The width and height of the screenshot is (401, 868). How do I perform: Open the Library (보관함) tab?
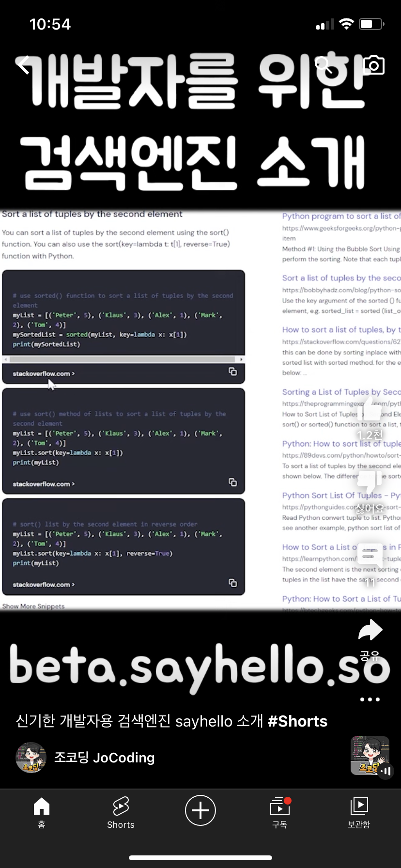pyautogui.click(x=359, y=813)
